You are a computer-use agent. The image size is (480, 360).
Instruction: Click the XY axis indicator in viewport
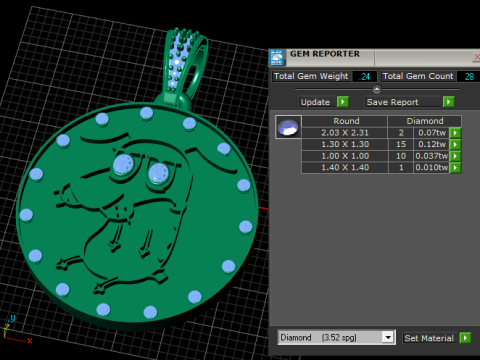tap(17, 330)
